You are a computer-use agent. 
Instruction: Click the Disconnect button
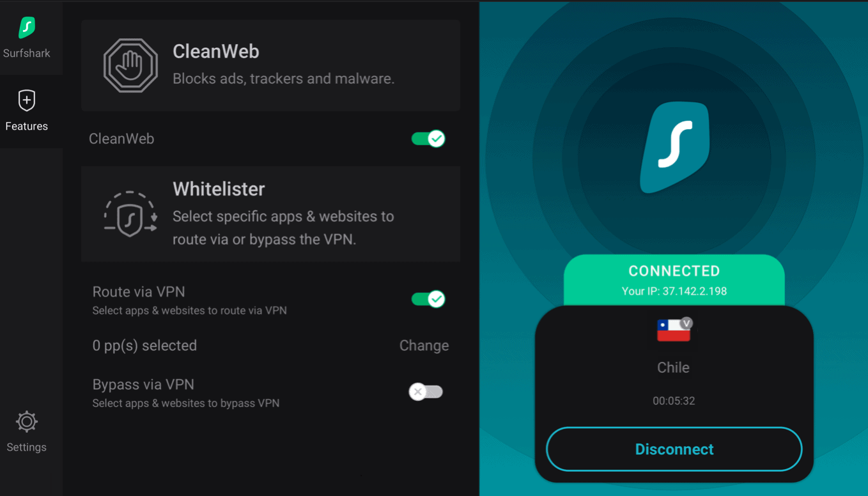tap(674, 449)
